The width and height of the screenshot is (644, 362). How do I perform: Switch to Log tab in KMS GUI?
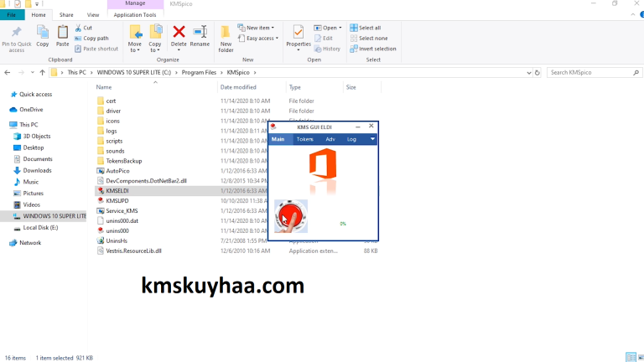coord(351,139)
